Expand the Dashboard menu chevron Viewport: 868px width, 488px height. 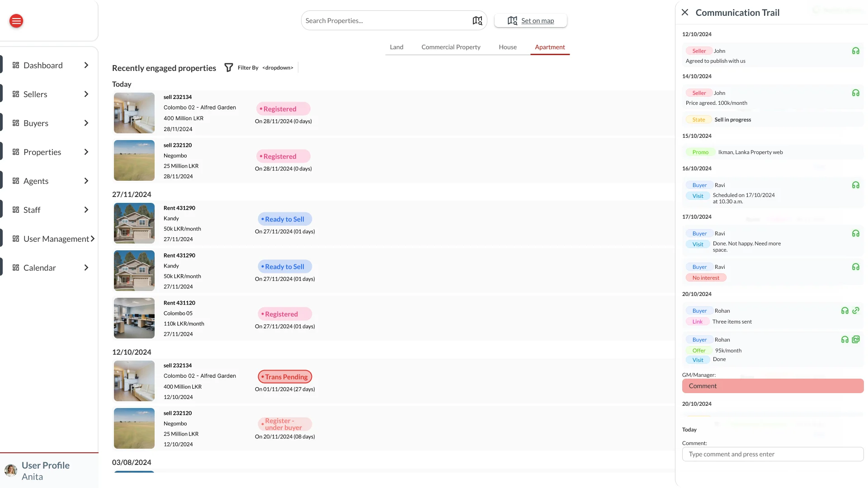(x=86, y=66)
